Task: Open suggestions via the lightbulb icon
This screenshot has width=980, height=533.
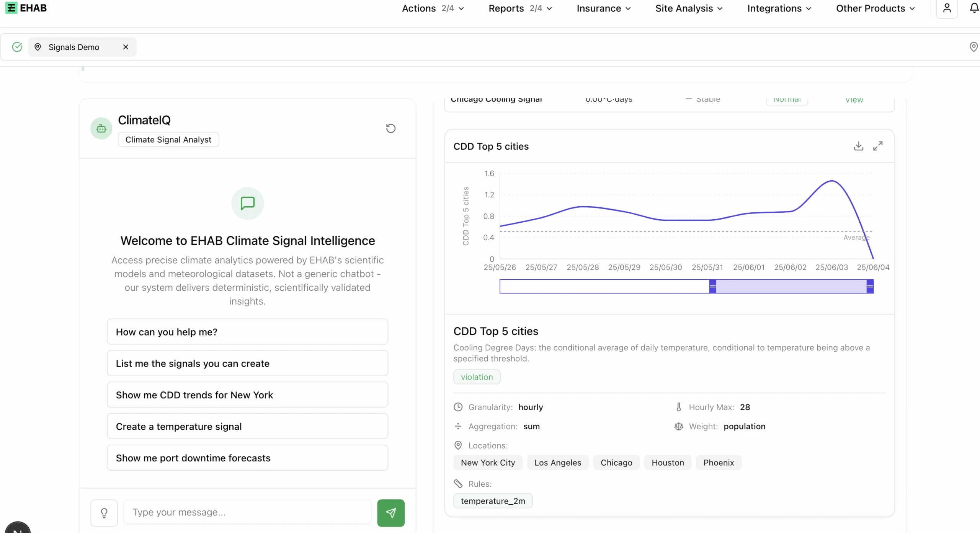Action: pos(104,512)
